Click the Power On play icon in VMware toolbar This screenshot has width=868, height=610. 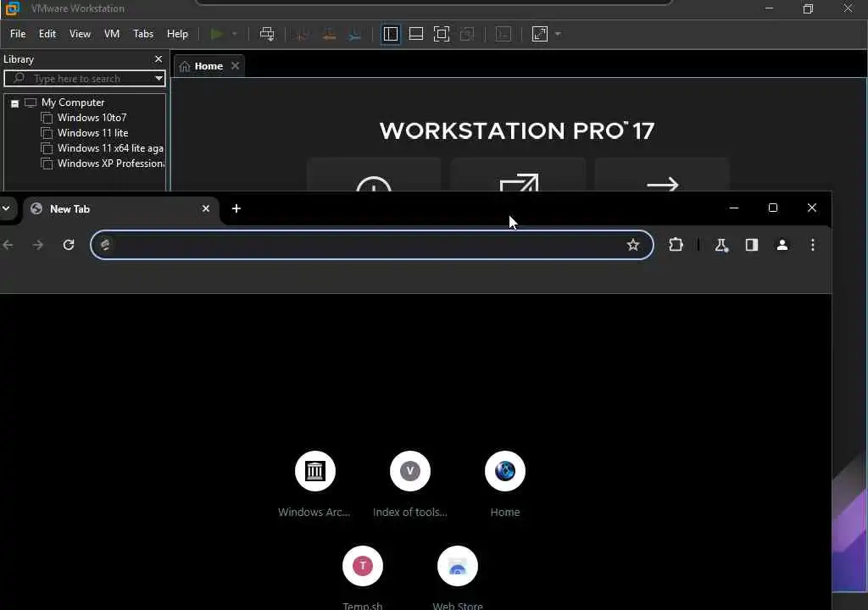click(x=217, y=35)
